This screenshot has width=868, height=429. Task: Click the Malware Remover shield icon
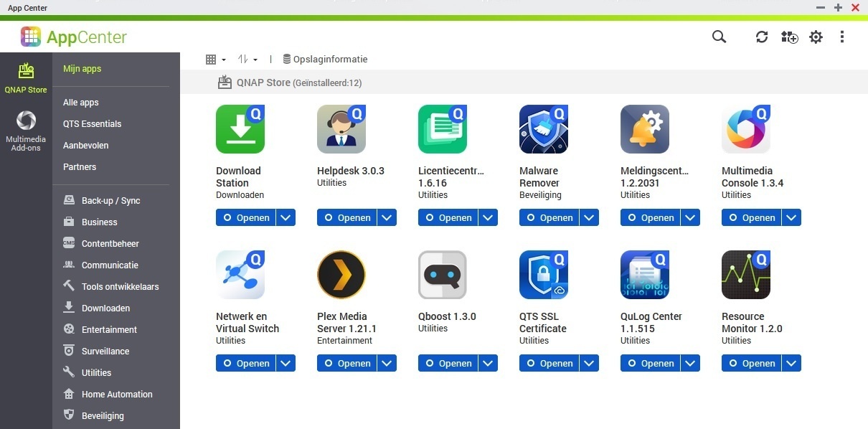point(544,129)
